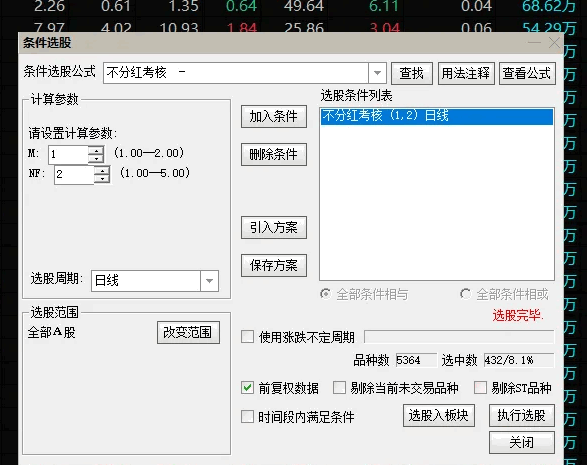
Task: Click 执行选股 to run screening
Action: click(x=522, y=416)
